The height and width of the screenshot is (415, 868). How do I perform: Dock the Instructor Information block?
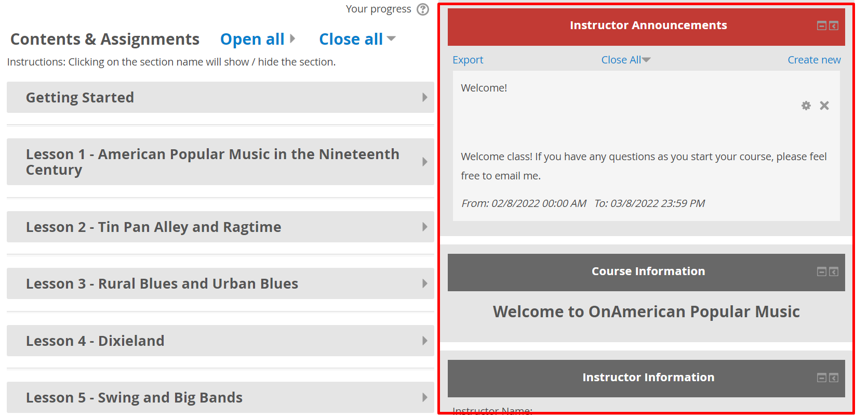(833, 378)
